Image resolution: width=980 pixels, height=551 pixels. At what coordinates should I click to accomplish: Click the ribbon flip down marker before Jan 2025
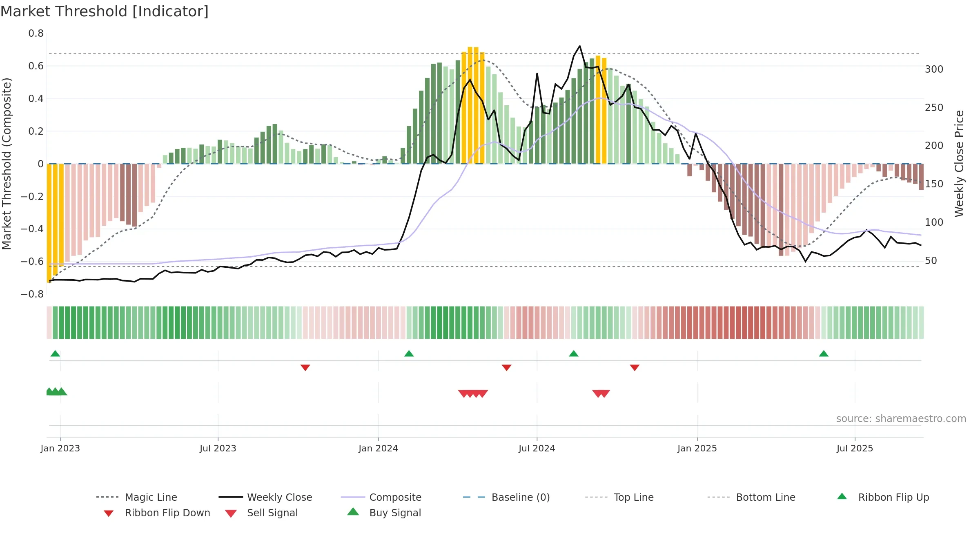tap(635, 368)
